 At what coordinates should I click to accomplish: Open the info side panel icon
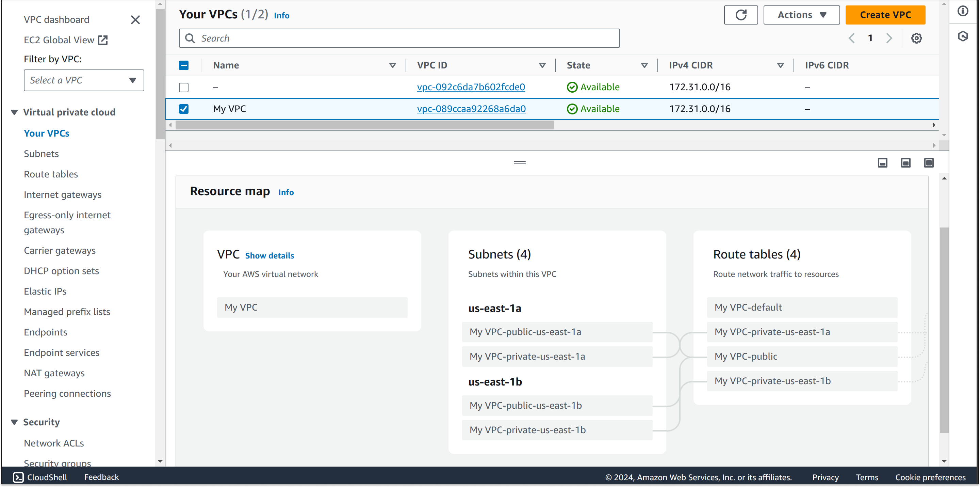963,11
